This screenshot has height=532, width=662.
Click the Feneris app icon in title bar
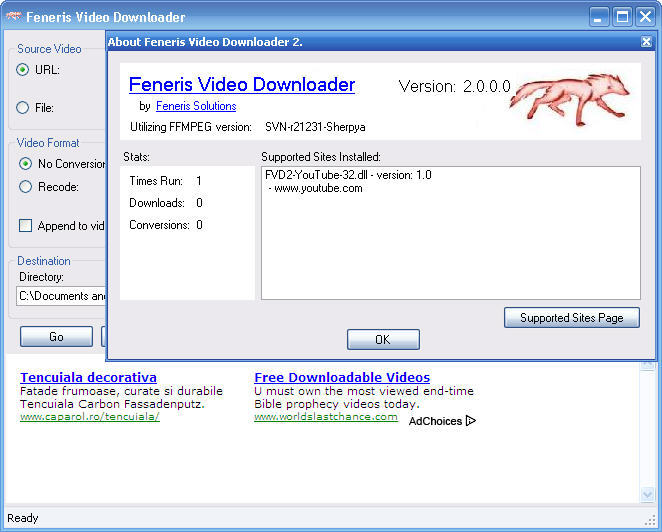[14, 17]
